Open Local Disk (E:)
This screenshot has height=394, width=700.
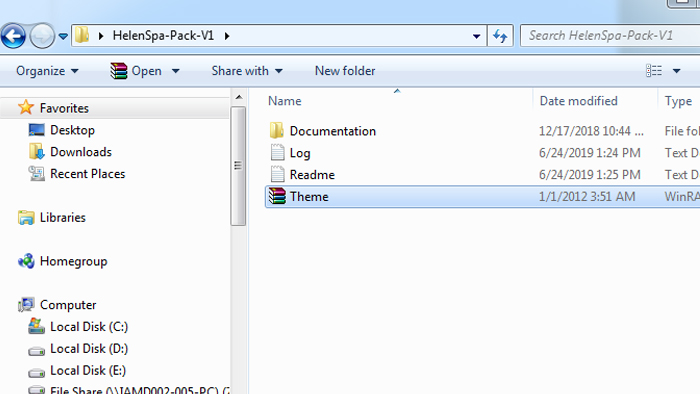pos(88,371)
